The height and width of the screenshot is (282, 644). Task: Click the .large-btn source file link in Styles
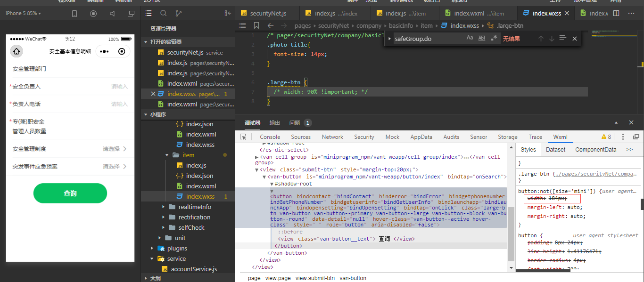pyautogui.click(x=594, y=174)
